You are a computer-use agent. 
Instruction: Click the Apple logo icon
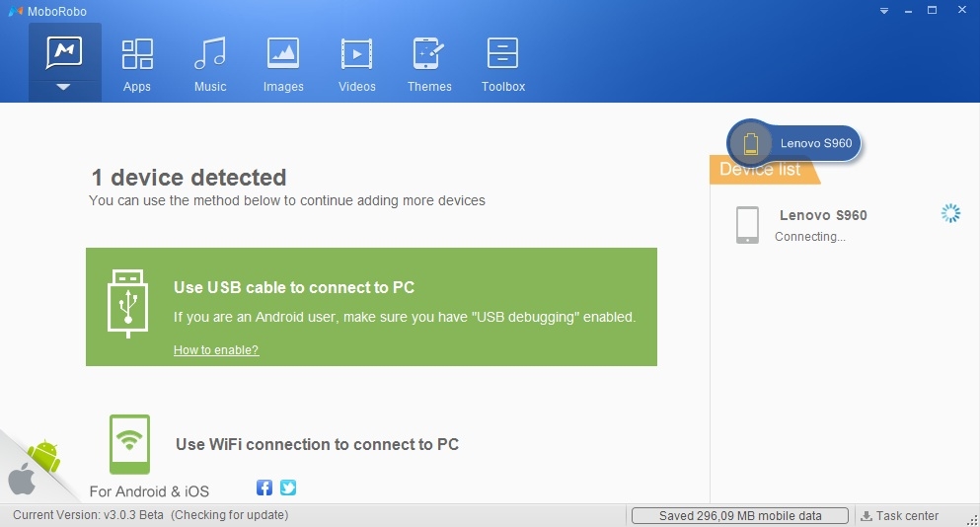[22, 479]
